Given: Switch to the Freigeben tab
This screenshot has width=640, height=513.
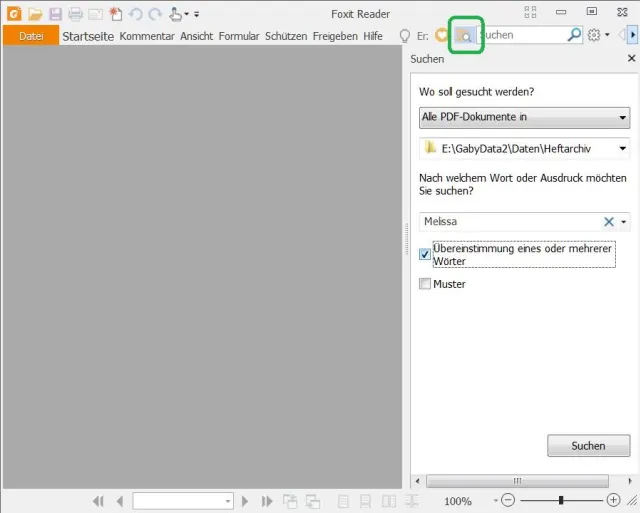Looking at the screenshot, I should pos(335,36).
